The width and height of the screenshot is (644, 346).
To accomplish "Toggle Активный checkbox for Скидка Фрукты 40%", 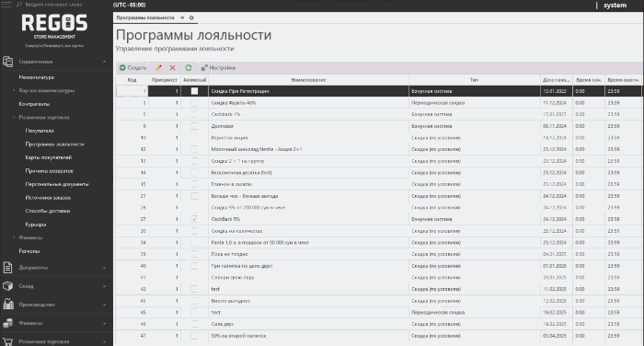I will pyautogui.click(x=194, y=103).
